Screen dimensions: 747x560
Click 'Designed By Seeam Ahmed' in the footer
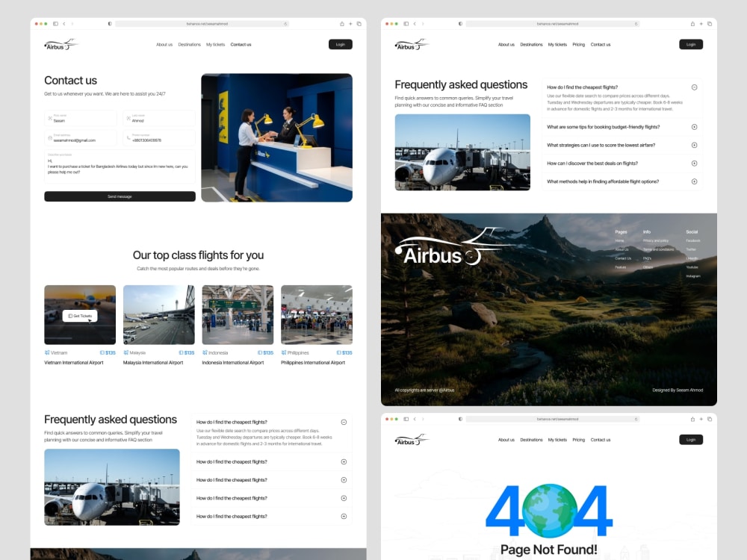click(678, 390)
